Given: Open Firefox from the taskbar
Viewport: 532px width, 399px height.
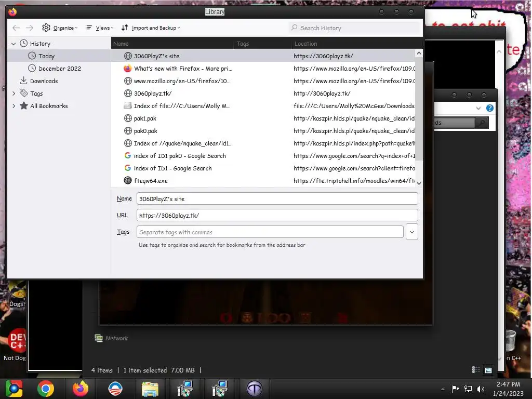Looking at the screenshot, I should pyautogui.click(x=81, y=389).
